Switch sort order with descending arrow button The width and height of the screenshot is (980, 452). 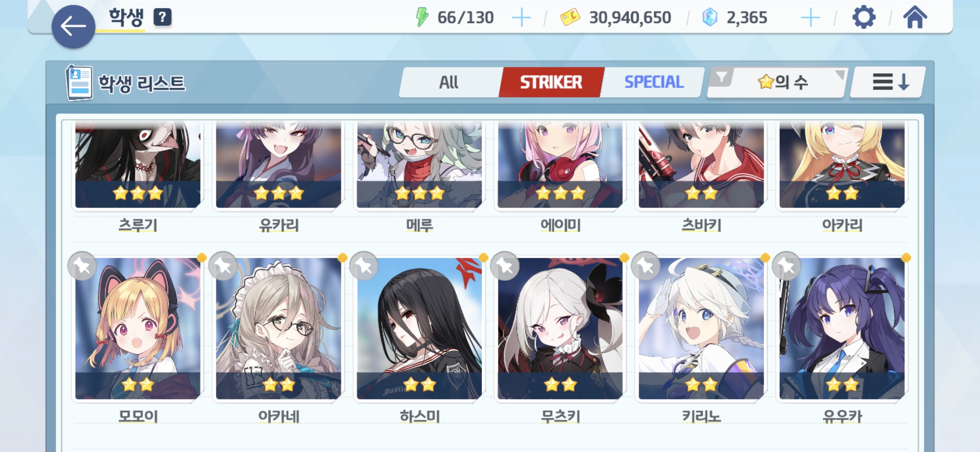888,82
